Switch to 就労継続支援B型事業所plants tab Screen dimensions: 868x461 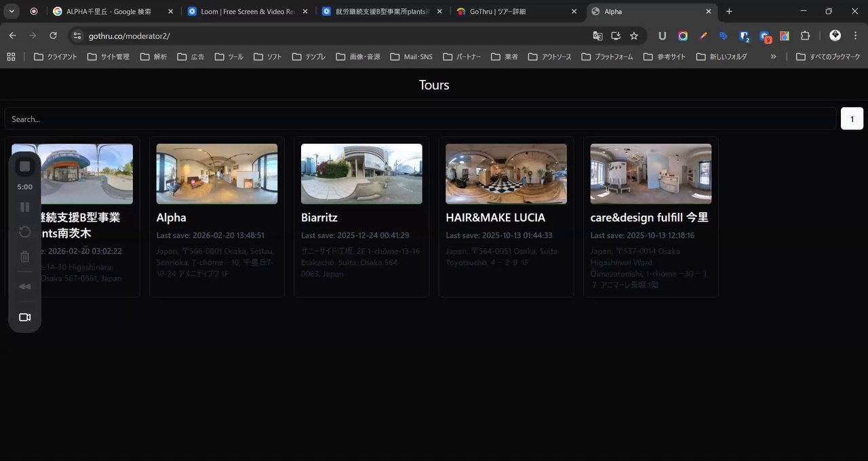382,12
